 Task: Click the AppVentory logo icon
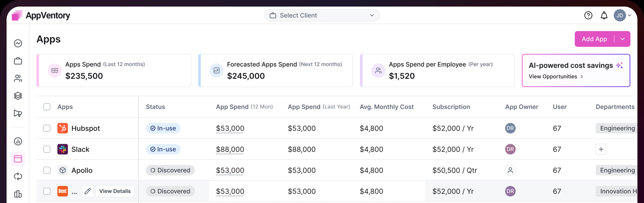point(17,15)
